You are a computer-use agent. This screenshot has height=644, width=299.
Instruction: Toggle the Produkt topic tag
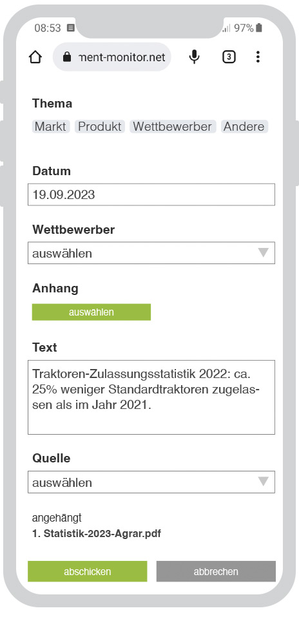100,126
